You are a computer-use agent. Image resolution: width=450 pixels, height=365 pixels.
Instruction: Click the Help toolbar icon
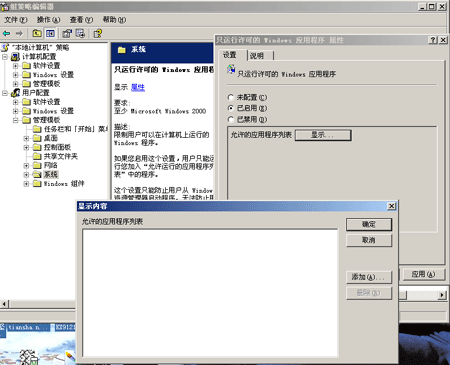[98, 33]
